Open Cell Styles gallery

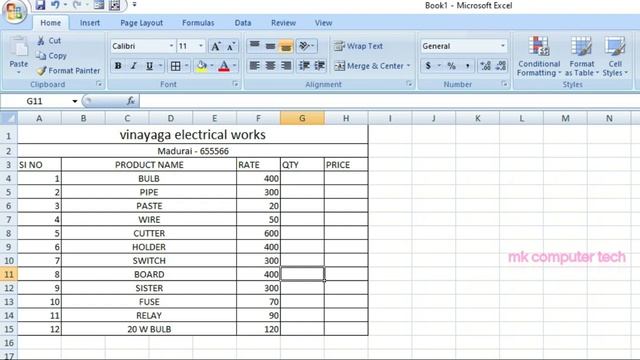coord(615,56)
